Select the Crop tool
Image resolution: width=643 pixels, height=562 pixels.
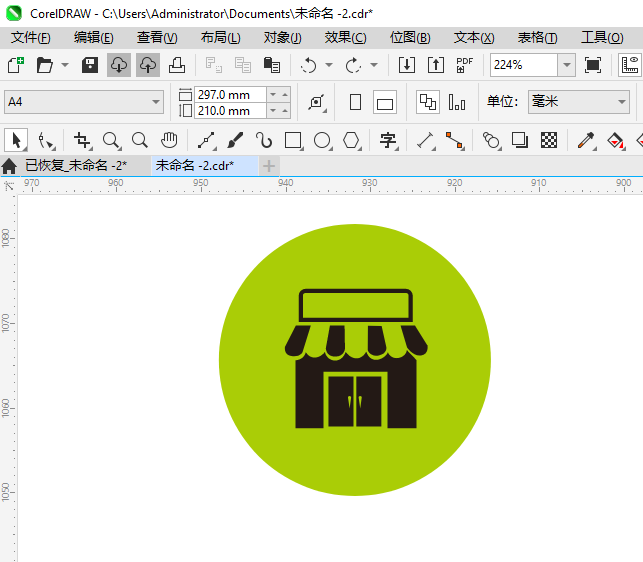point(82,141)
